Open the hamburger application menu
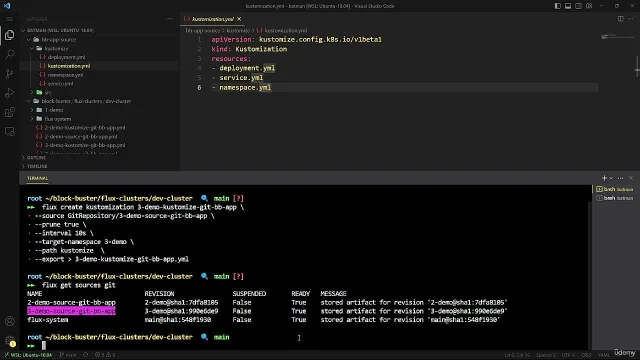Viewport: 640px width, 360px height. point(9,19)
